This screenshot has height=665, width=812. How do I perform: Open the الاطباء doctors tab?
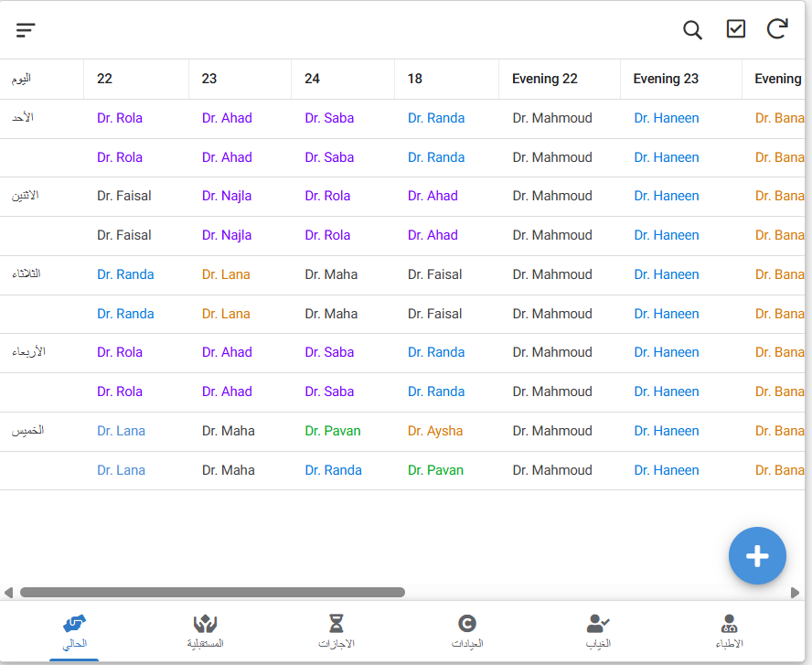point(729,631)
